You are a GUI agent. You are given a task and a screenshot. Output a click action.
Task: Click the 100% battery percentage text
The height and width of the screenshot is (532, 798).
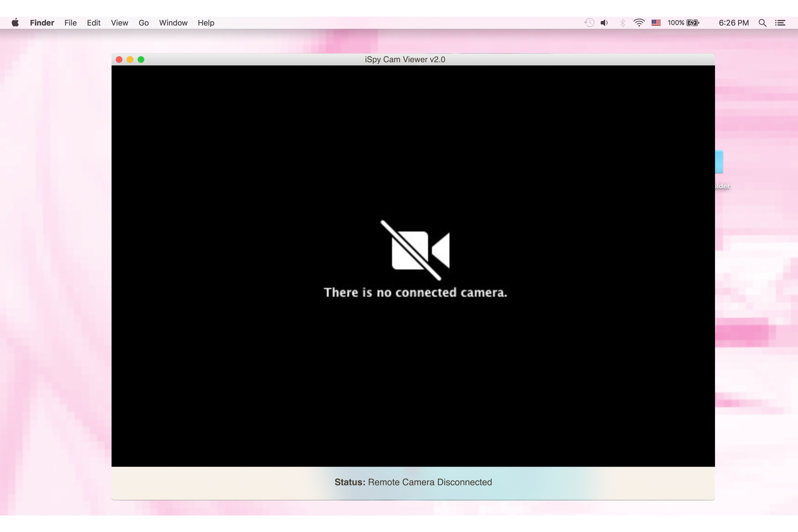pos(676,23)
